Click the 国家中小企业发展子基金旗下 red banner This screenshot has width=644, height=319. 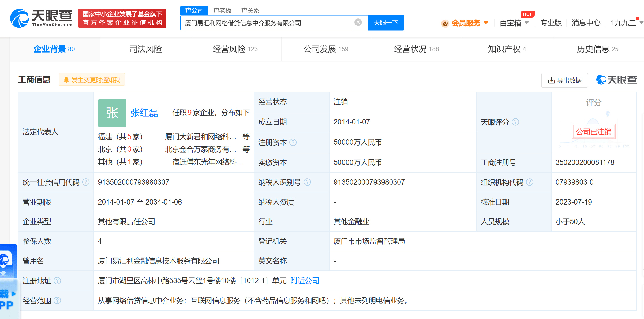point(122,18)
